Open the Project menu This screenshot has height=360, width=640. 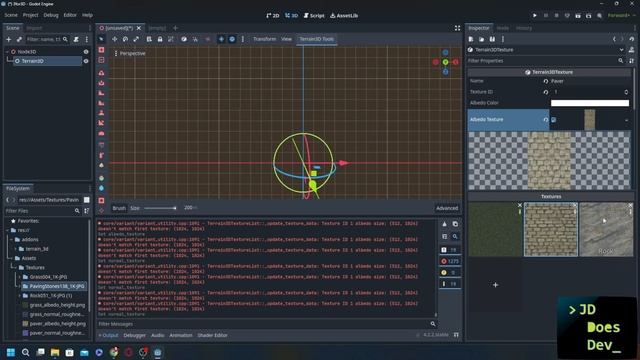(x=31, y=15)
